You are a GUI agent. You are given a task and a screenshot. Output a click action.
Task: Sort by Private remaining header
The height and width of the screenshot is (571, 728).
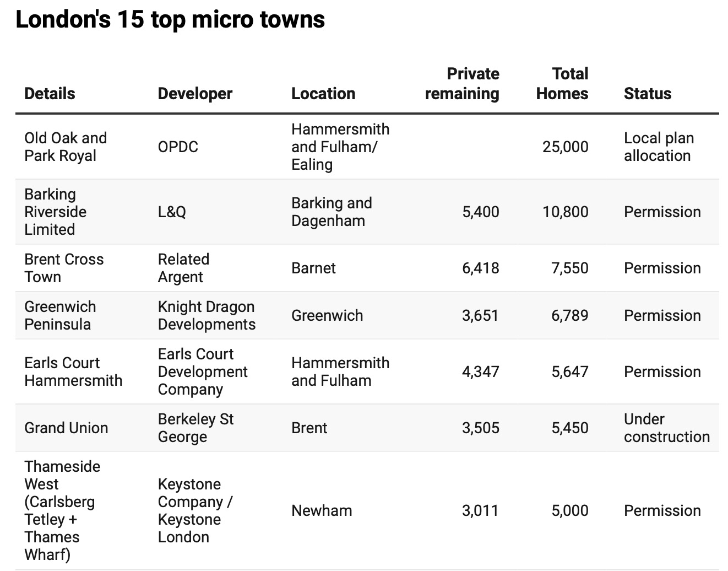pyautogui.click(x=462, y=84)
